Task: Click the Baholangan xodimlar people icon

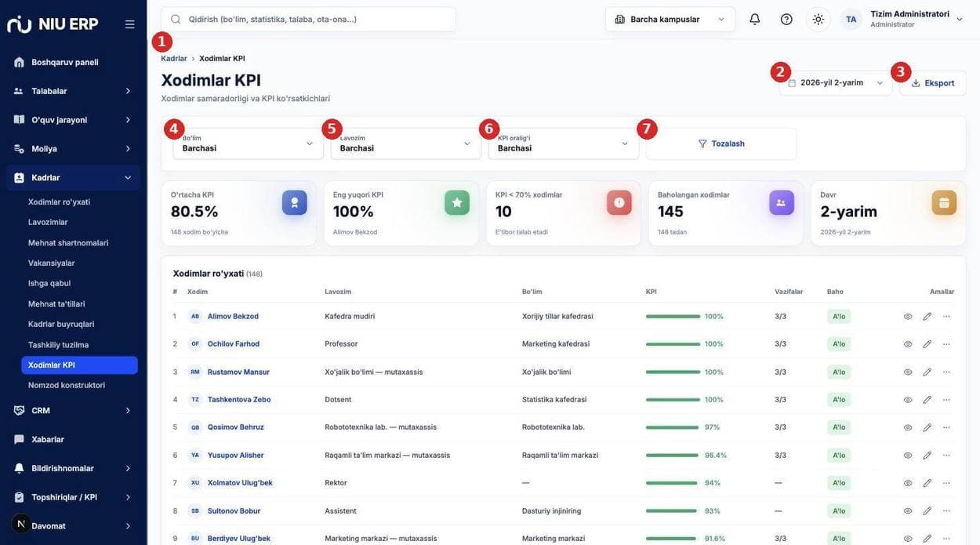Action: [782, 202]
